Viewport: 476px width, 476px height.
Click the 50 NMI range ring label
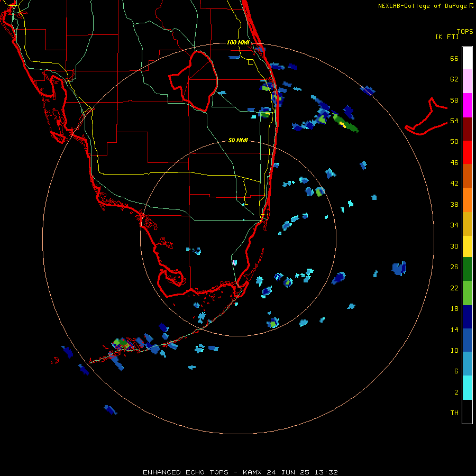coord(238,140)
